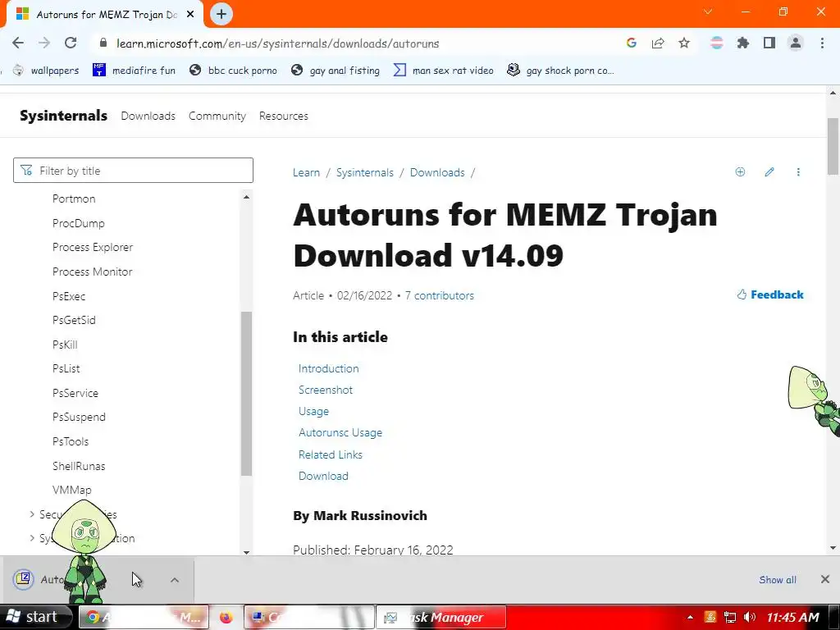Screen dimensions: 840x630
Task: Click the address bar URL
Action: click(278, 43)
